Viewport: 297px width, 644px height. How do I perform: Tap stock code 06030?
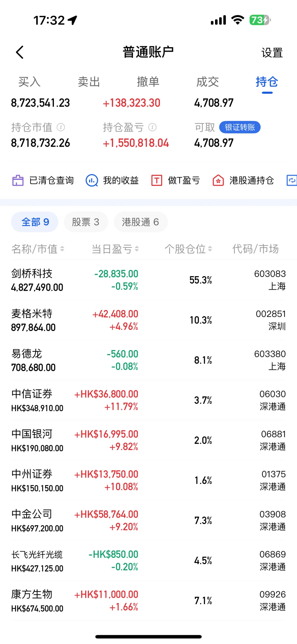tap(273, 394)
